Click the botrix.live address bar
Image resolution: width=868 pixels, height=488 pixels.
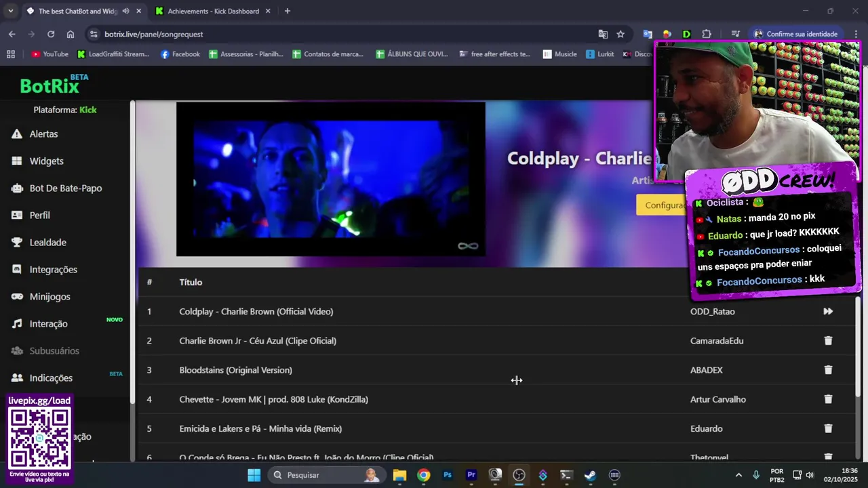click(x=339, y=34)
